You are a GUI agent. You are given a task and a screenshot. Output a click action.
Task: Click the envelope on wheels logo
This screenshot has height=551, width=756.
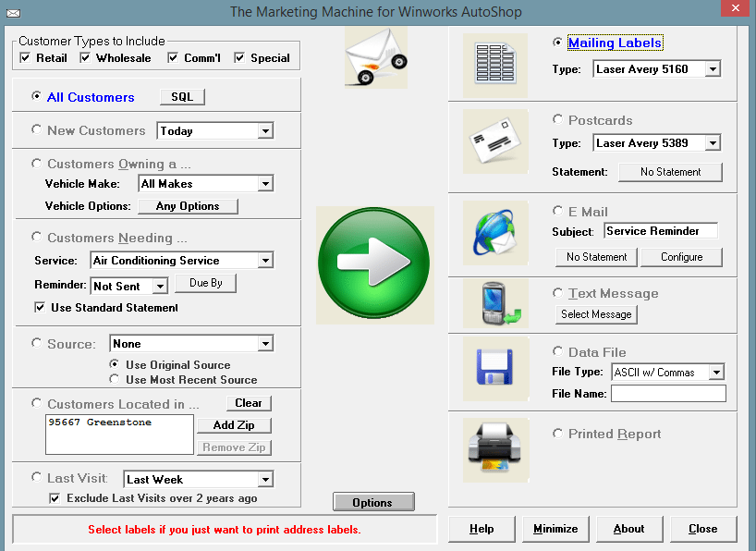click(x=375, y=55)
